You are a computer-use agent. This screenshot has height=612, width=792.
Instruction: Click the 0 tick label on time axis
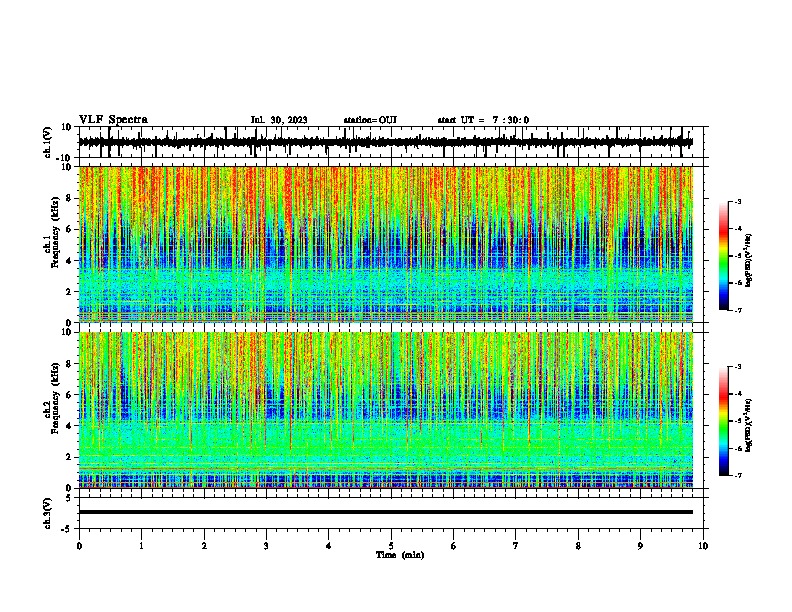tap(79, 546)
